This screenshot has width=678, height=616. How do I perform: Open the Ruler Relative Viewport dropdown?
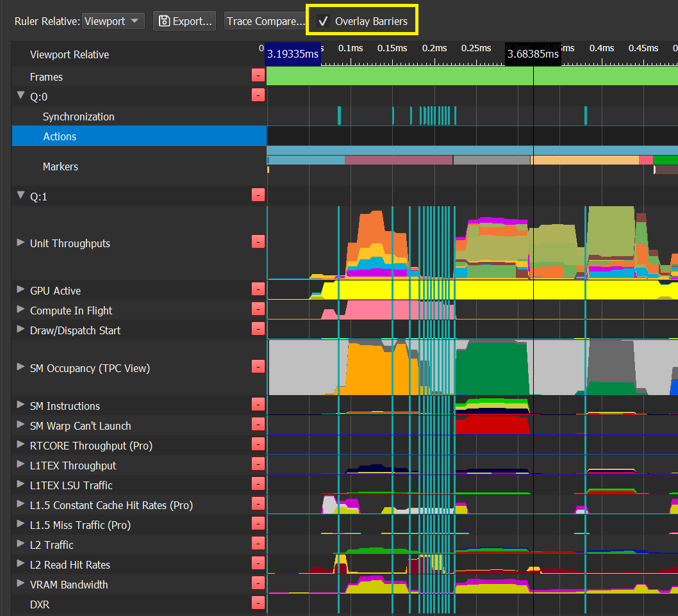point(113,21)
